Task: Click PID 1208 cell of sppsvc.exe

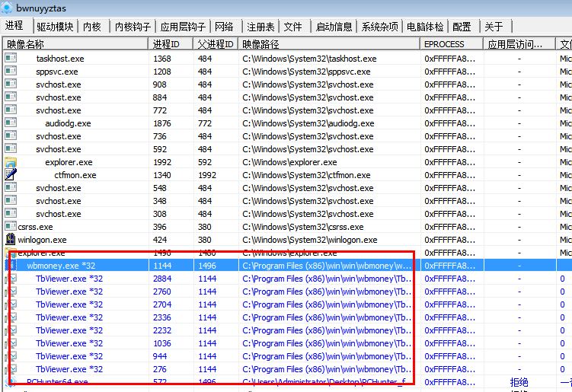Action: tap(162, 72)
